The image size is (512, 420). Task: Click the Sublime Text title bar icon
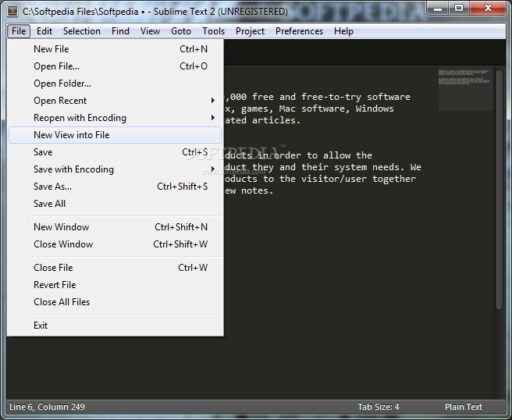tap(12, 11)
